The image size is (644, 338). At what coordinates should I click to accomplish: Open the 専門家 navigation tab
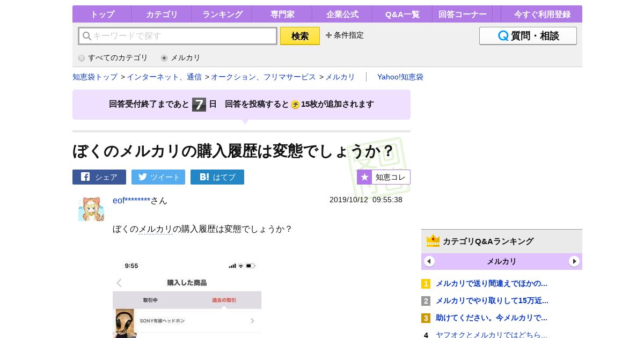pos(282,14)
